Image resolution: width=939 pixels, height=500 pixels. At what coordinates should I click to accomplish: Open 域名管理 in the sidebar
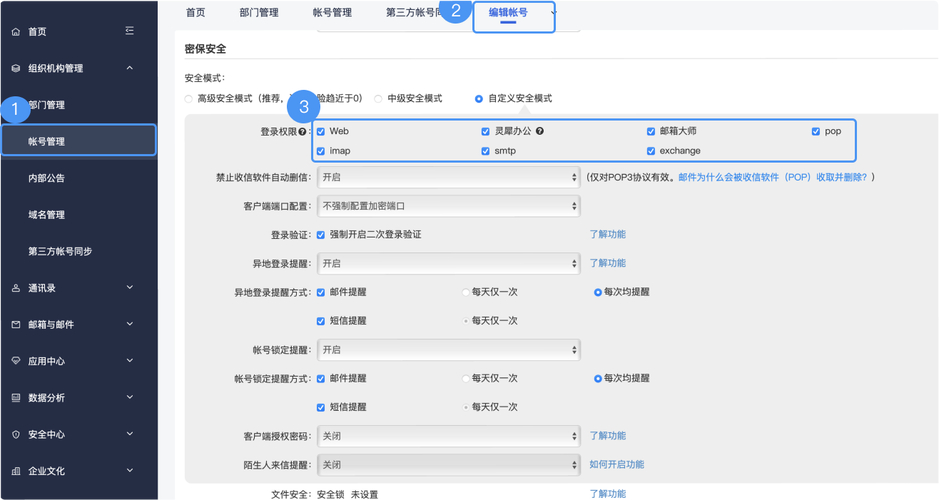coord(47,215)
